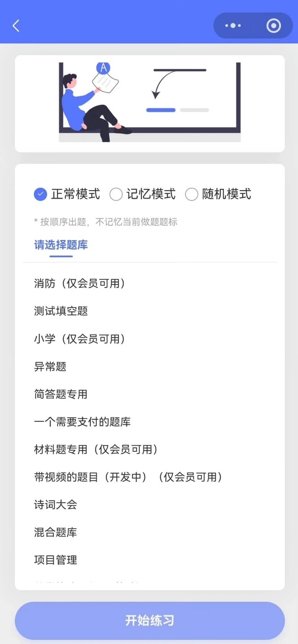Switch to 请选择题库 tab

(61, 245)
